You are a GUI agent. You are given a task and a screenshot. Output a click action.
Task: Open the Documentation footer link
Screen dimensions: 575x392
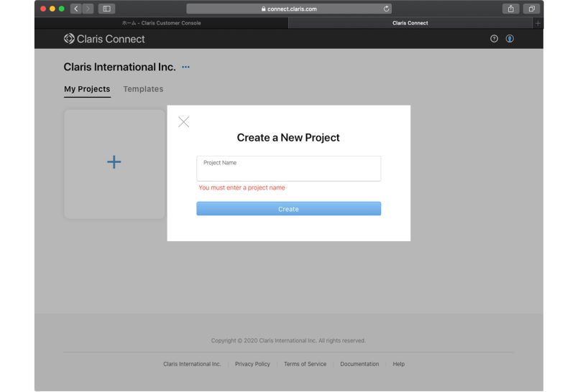click(x=359, y=364)
